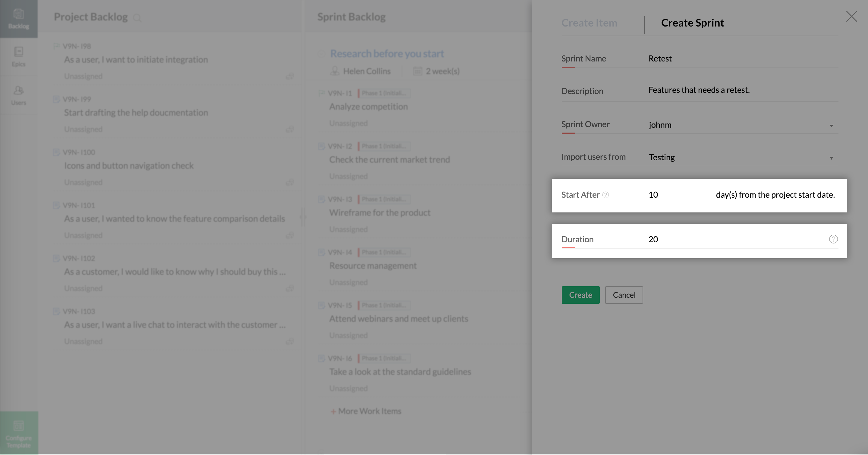The image size is (868, 455).
Task: Click link icon on V9N-I98 item
Action: pyautogui.click(x=289, y=77)
